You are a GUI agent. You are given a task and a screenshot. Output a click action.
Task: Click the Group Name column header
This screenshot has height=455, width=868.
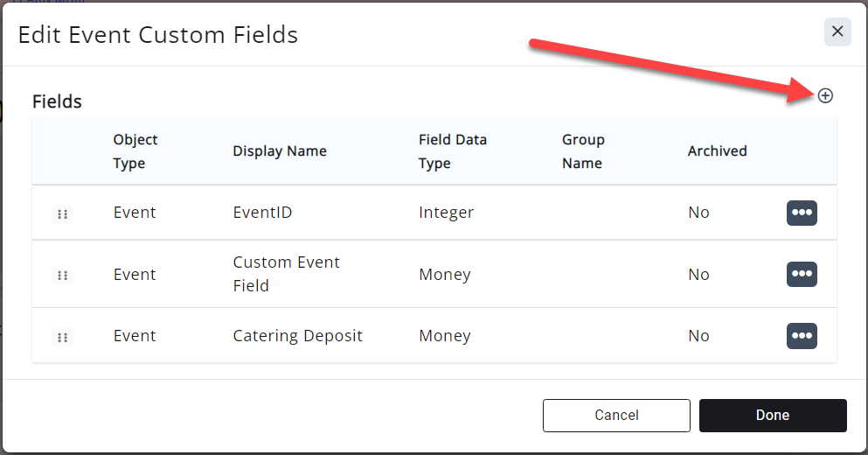pyautogui.click(x=583, y=151)
